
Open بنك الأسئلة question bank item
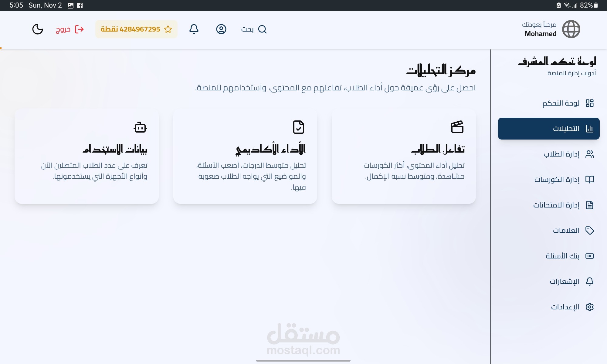coord(569,256)
